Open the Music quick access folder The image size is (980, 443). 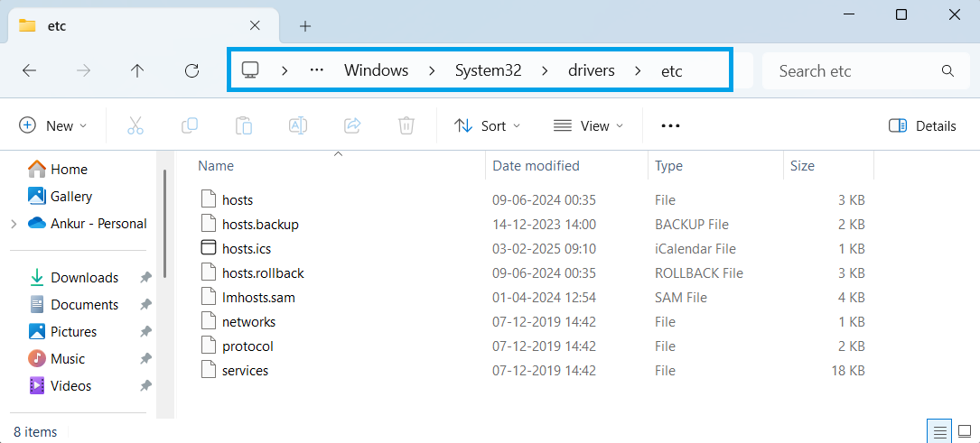(57, 359)
